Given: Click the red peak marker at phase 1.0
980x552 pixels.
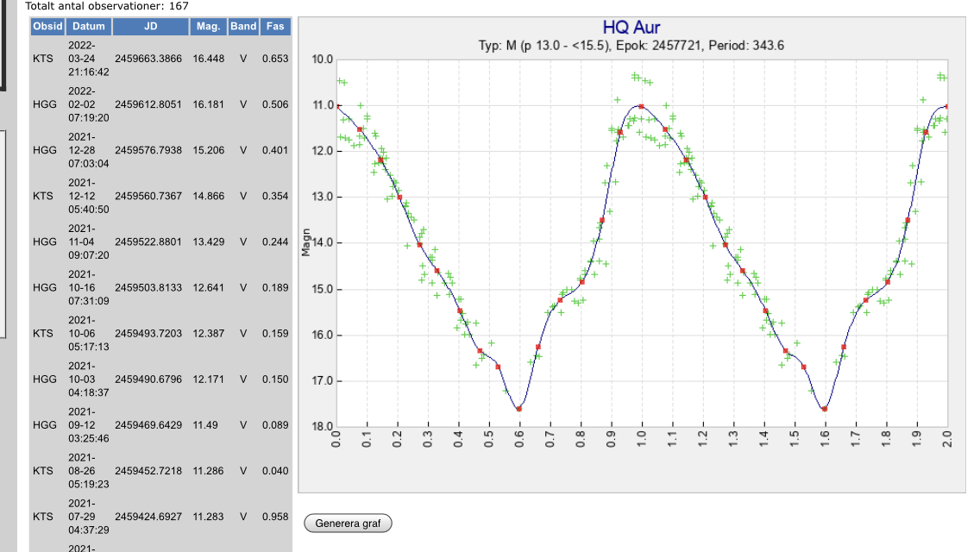Looking at the screenshot, I should click(642, 106).
